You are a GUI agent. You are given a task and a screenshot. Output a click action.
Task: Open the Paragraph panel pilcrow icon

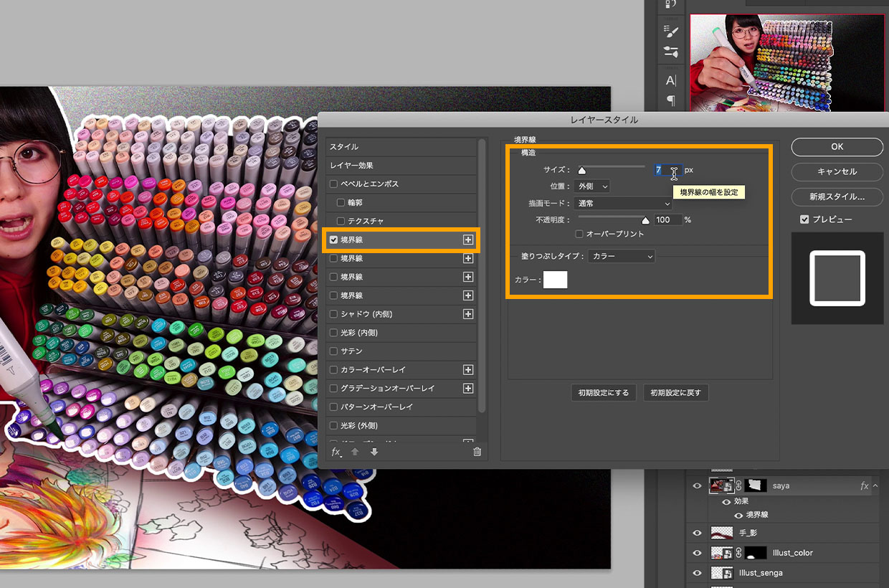pos(671,100)
